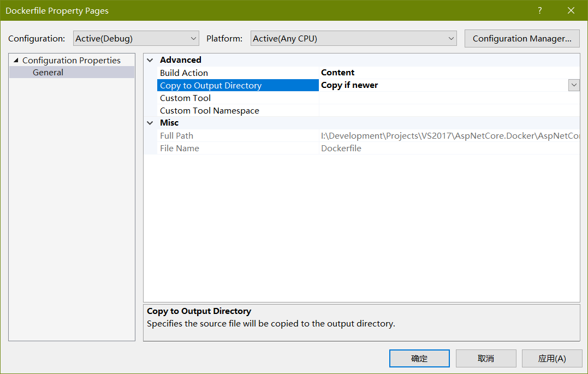
Task: Click the 取消 (Cancel) button
Action: [486, 359]
